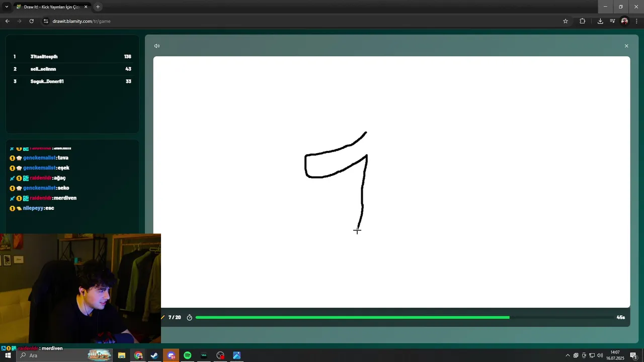The height and width of the screenshot is (362, 644).
Task: Click the raidenidr 'merdiven' message in the chat panel
Action: pyautogui.click(x=64, y=198)
